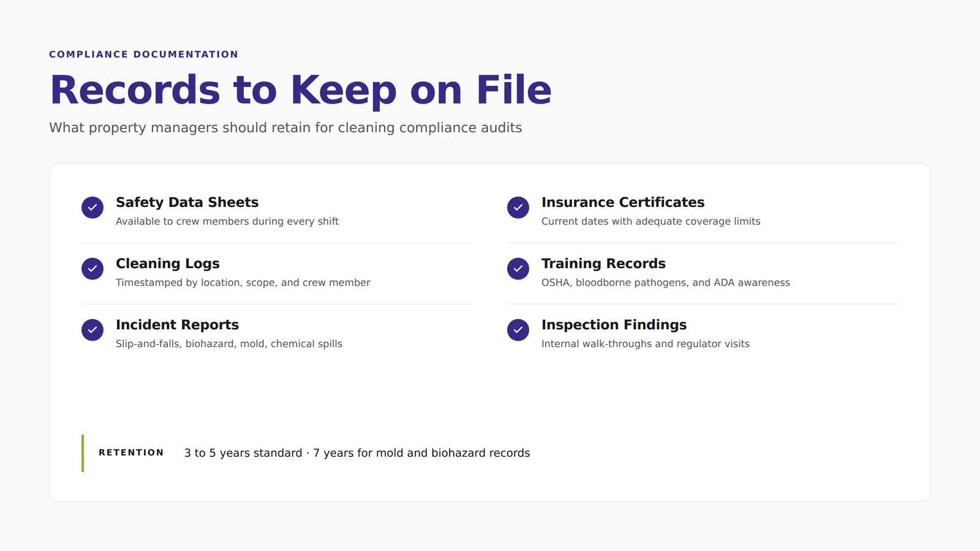980x551 pixels.
Task: Click 'OSHA, bloodborne pathogens, and ADA awareness'
Action: point(666,283)
